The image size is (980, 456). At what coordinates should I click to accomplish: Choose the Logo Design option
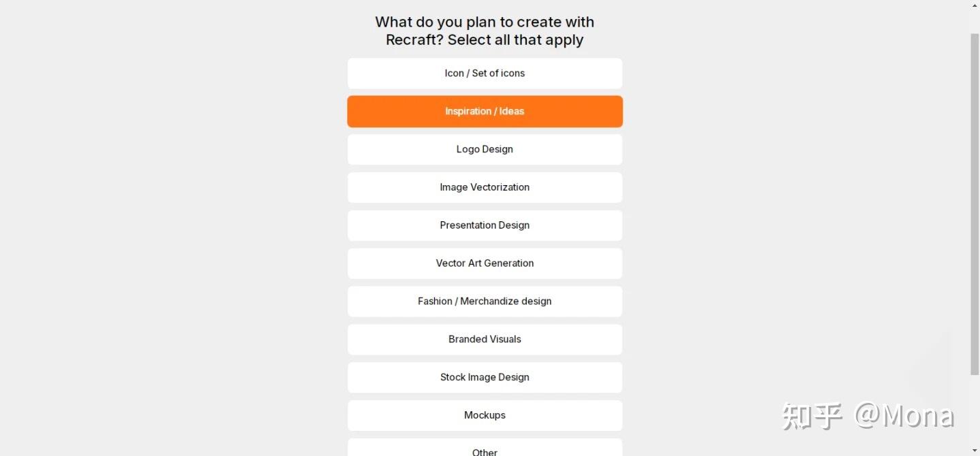click(x=485, y=150)
